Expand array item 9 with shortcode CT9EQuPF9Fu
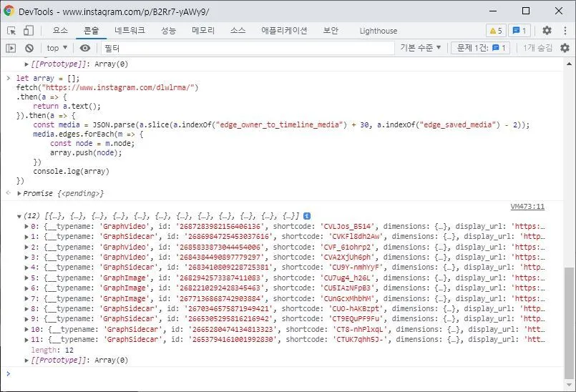Screen dimensions: 576x392 [x=26, y=319]
